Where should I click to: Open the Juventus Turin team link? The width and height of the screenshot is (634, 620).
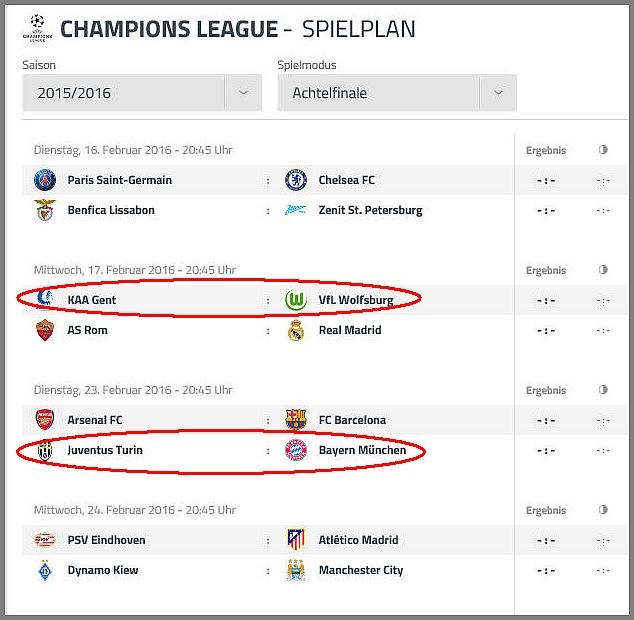pos(105,450)
